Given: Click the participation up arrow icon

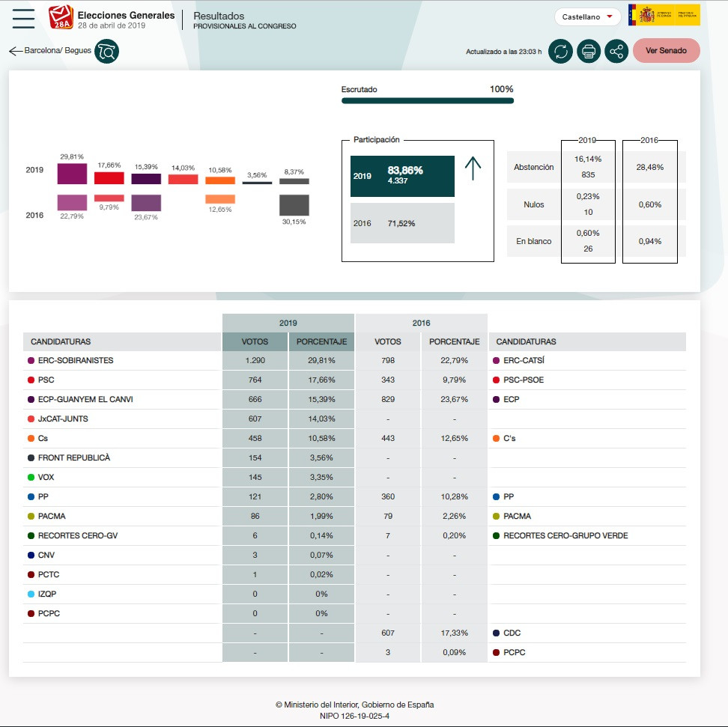Looking at the screenshot, I should [473, 168].
